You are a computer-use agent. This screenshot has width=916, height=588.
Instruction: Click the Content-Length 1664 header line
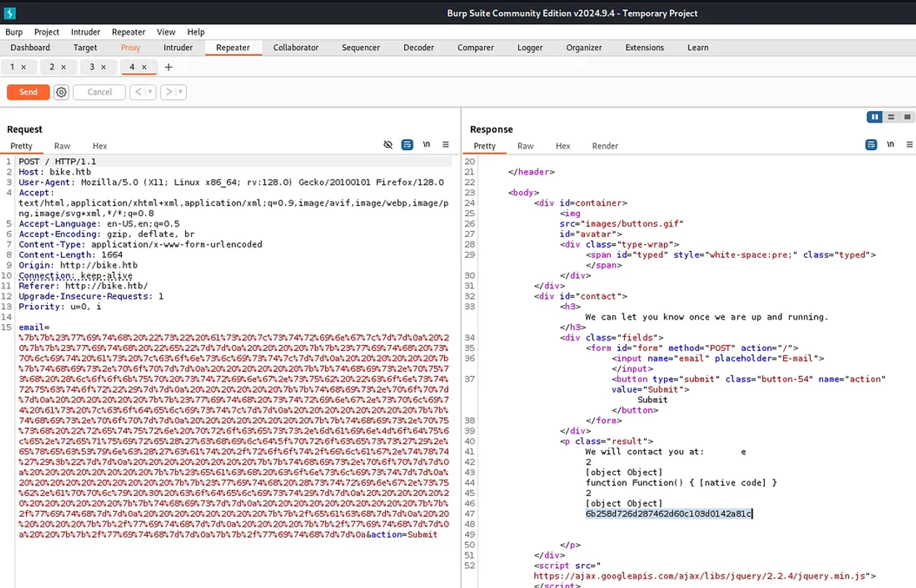click(x=70, y=255)
